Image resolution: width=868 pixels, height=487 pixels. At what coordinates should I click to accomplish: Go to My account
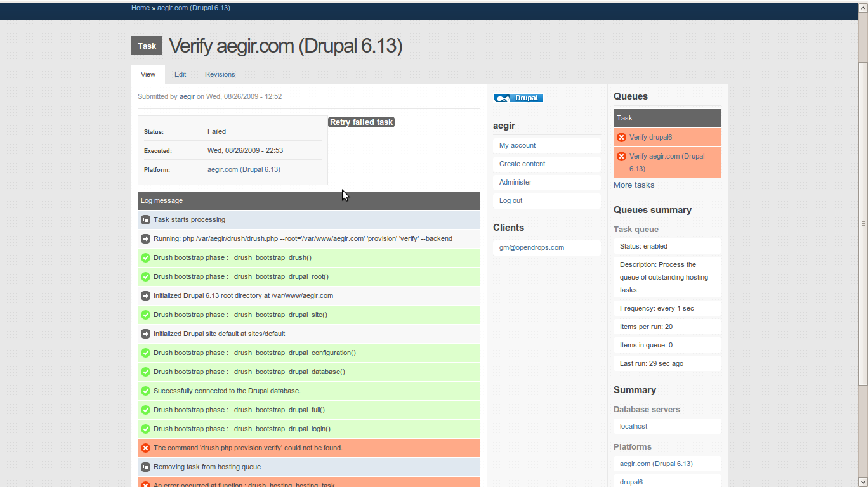pyautogui.click(x=517, y=145)
